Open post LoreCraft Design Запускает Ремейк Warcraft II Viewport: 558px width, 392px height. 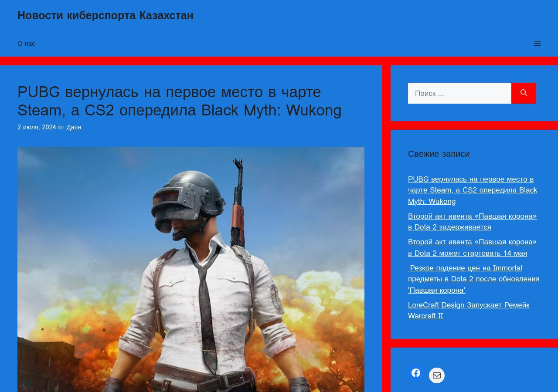point(469,311)
